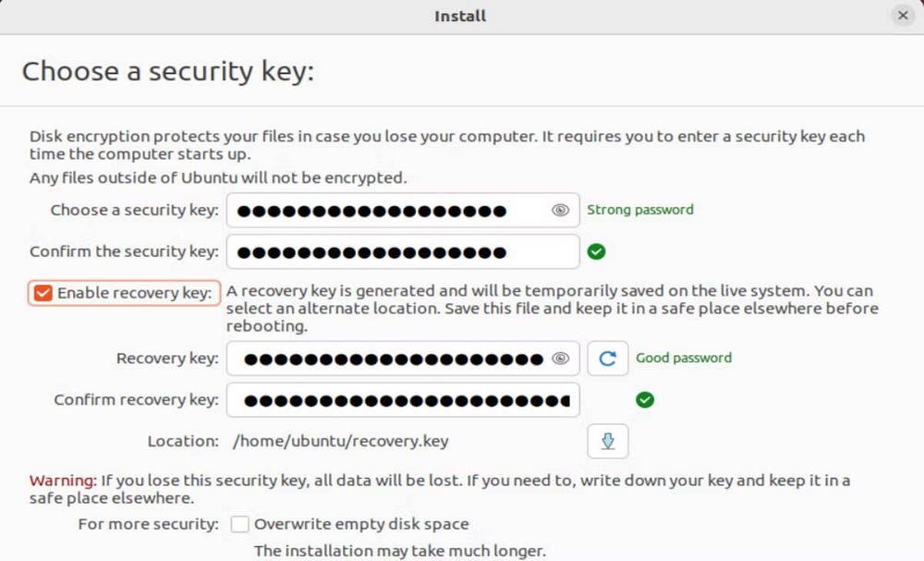Image resolution: width=924 pixels, height=561 pixels.
Task: Click the Choose a security key input field
Action: pos(388,210)
